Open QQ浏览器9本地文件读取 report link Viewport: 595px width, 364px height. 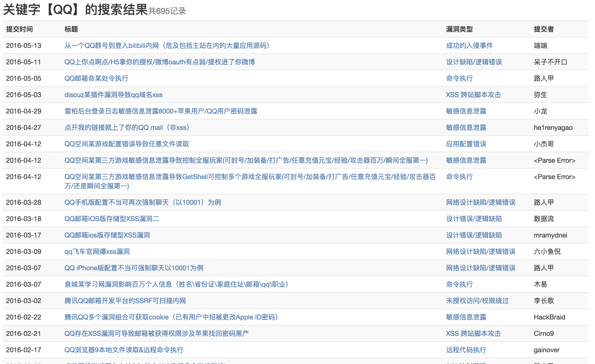tap(124, 350)
